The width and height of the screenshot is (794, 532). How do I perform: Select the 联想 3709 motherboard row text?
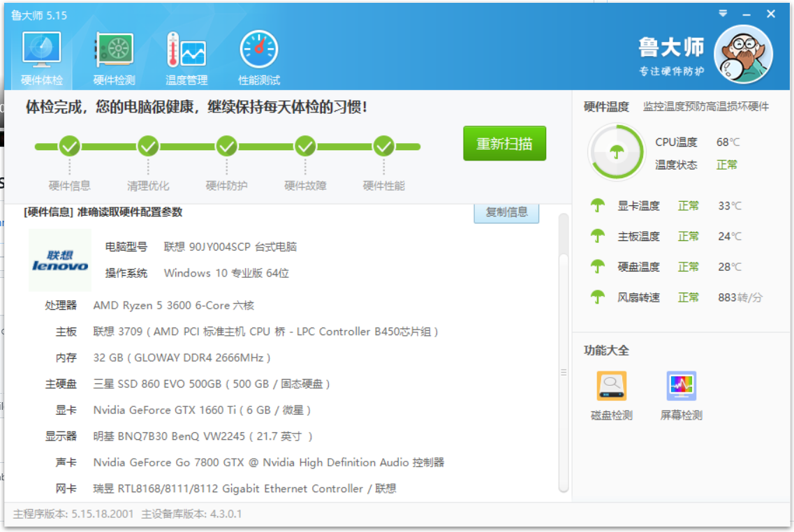point(265,332)
